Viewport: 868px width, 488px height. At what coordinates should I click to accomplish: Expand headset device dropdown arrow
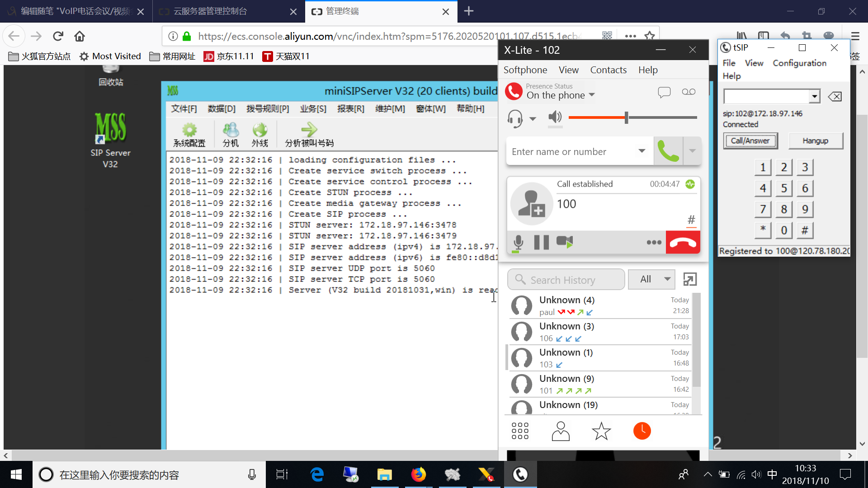click(x=533, y=119)
